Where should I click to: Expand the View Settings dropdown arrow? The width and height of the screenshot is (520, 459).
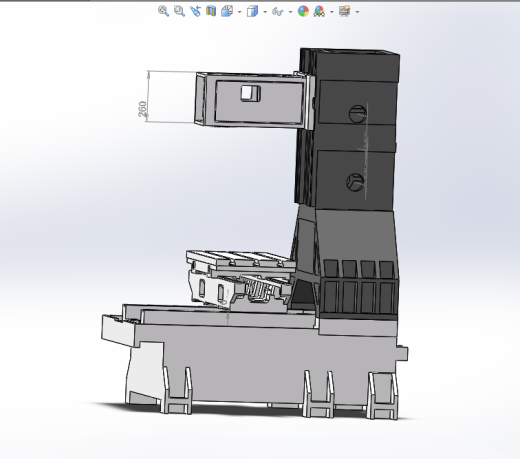click(357, 12)
